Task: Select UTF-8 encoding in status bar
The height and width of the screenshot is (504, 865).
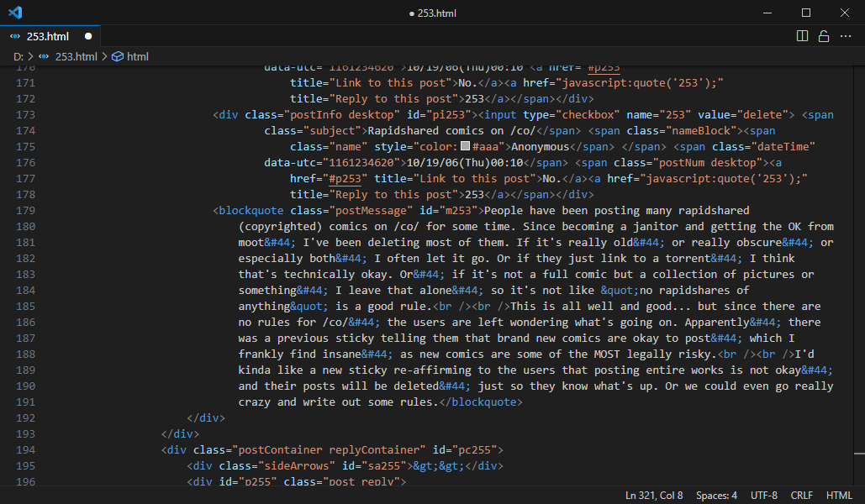Action: click(763, 495)
